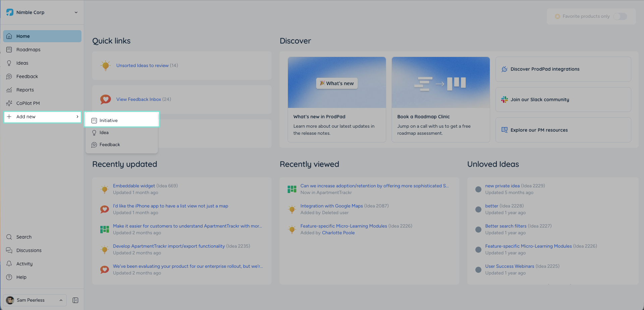Click the What's new thumbnail
This screenshot has width=644, height=310.
point(337,82)
